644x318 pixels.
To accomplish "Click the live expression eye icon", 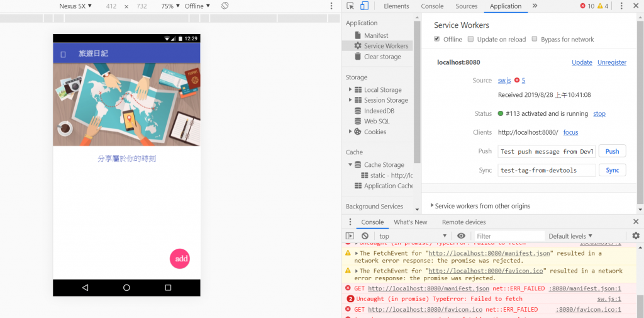I will (x=461, y=236).
